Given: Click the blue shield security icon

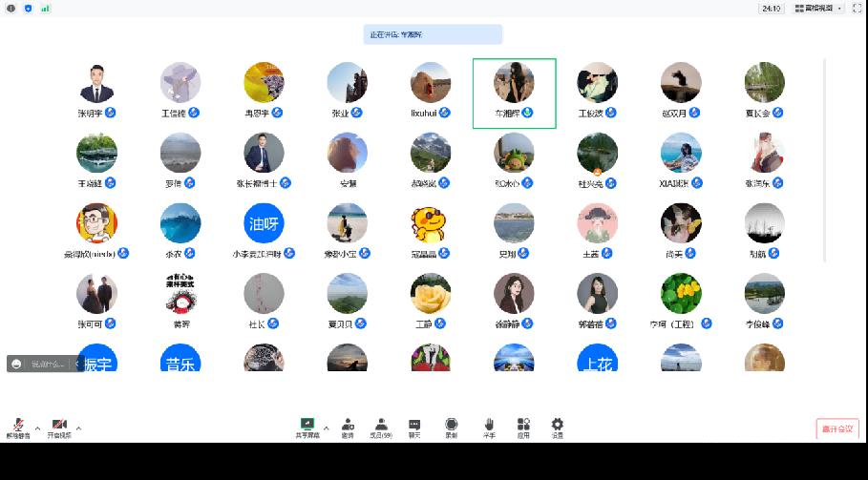Looking at the screenshot, I should coord(28,8).
